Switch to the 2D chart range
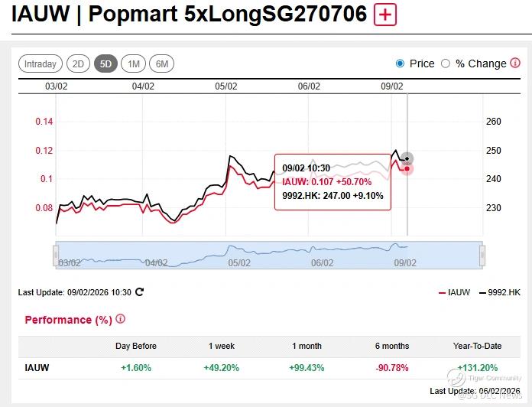The width and height of the screenshot is (532, 407). point(78,63)
